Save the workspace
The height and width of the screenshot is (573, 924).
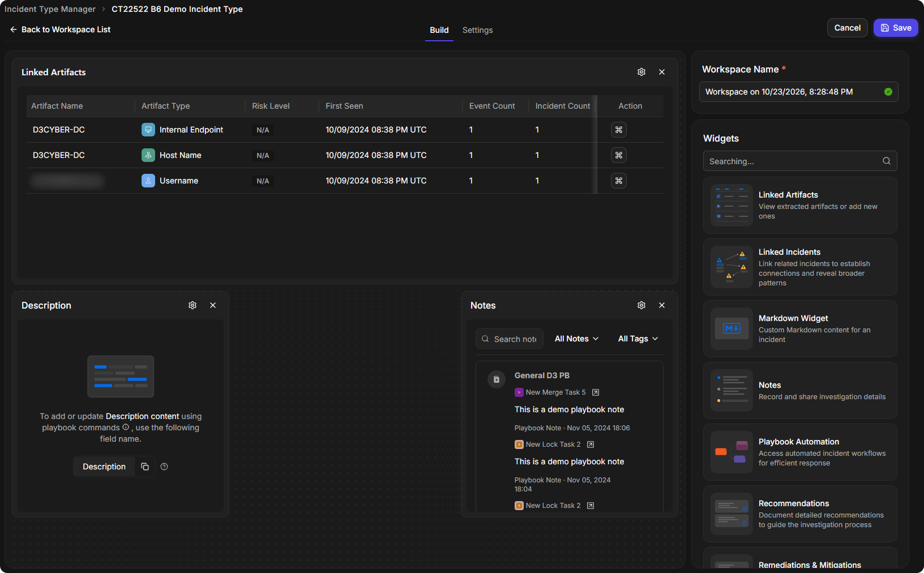pos(896,28)
